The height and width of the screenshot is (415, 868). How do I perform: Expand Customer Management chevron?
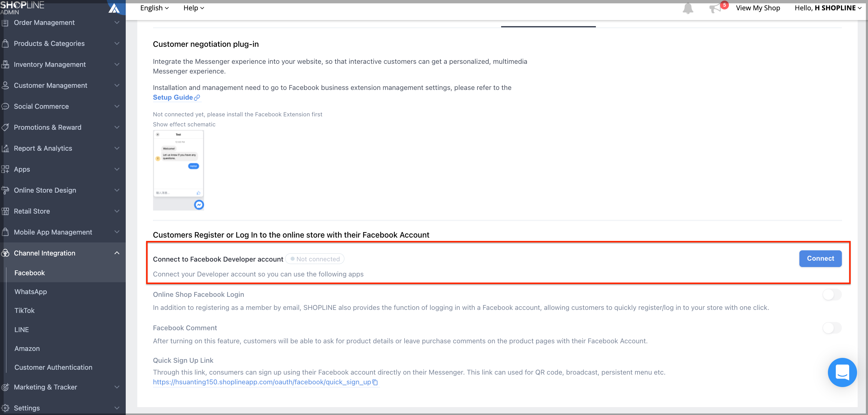pyautogui.click(x=117, y=85)
